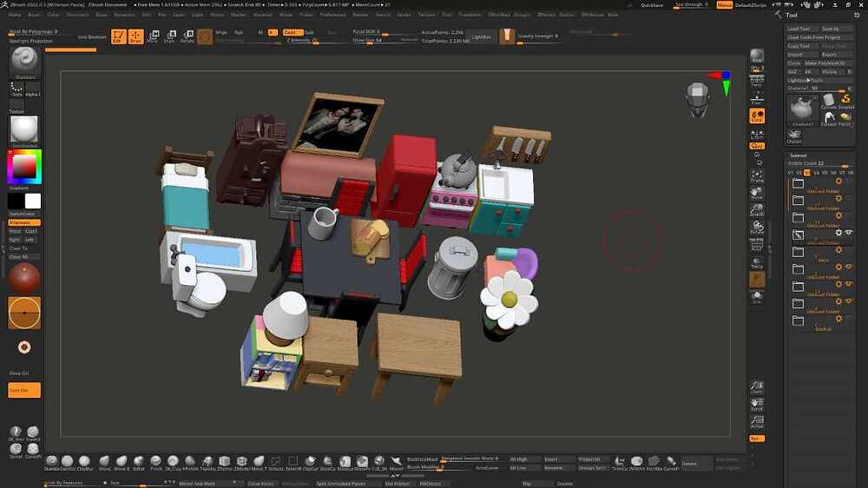Click Load Tool button

pyautogui.click(x=802, y=29)
